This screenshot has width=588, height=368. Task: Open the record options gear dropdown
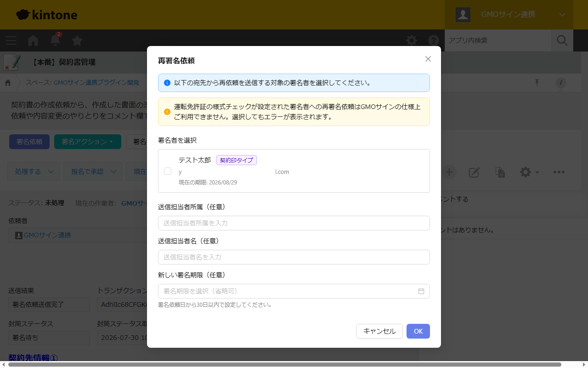tap(529, 172)
